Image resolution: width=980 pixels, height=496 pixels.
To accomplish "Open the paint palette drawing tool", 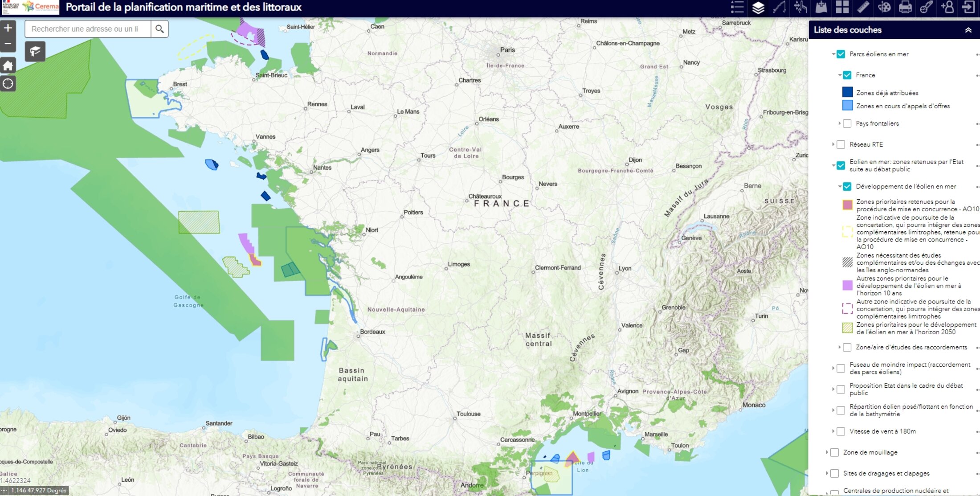I will [884, 7].
